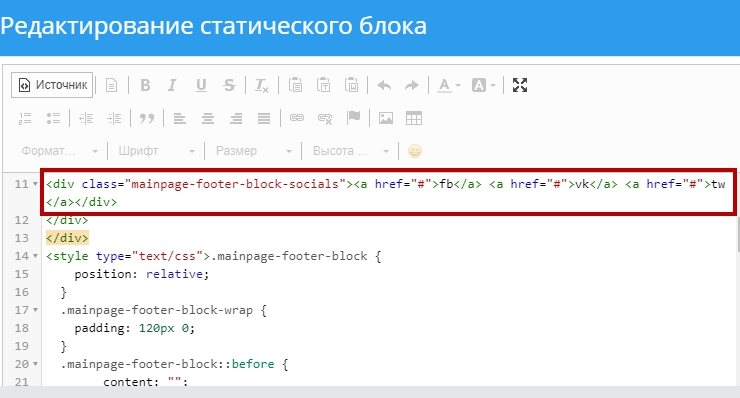Viewport: 740px width, 398px height.
Task: Open the Формат dropdown
Action: click(x=59, y=151)
